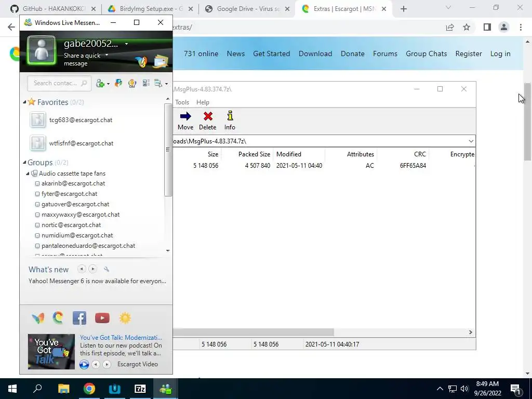The height and width of the screenshot is (399, 532).
Task: Expand the gabe20052 status dropdown
Action: 127,44
